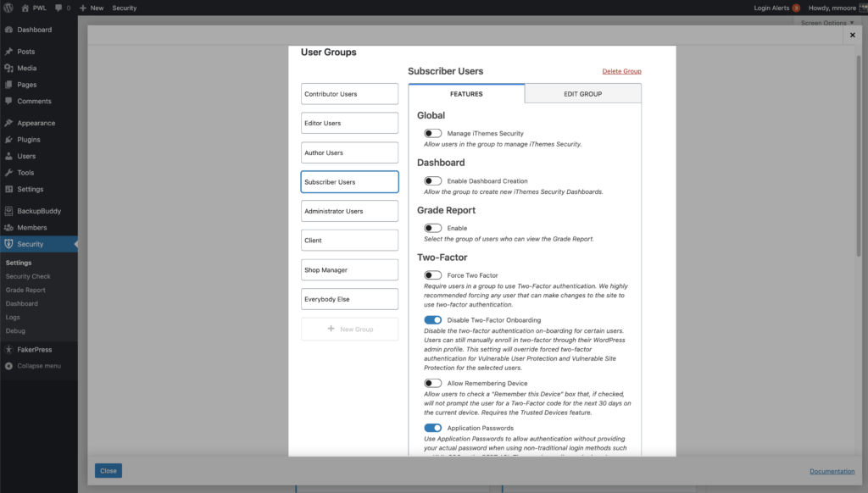Click the Media icon in sidebar

(8, 68)
